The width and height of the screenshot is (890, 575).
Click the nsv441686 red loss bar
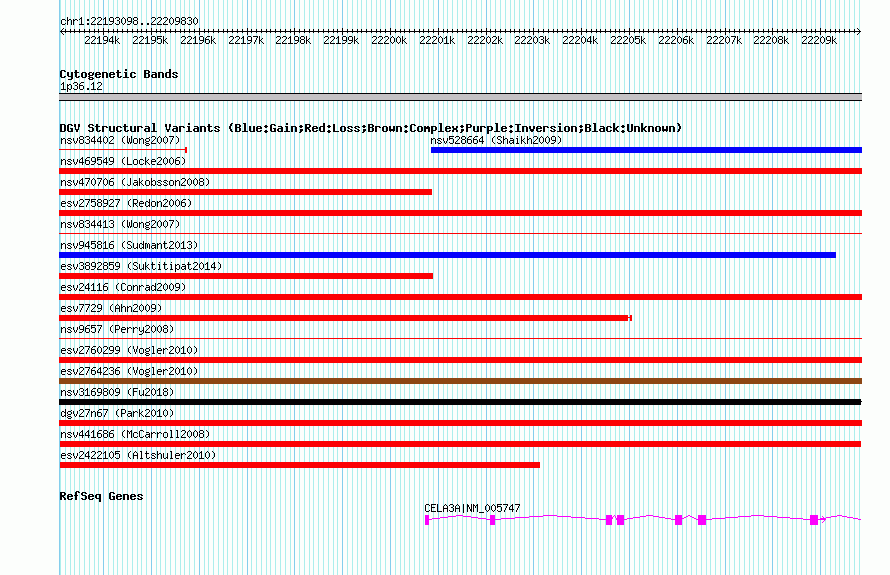tap(460, 444)
